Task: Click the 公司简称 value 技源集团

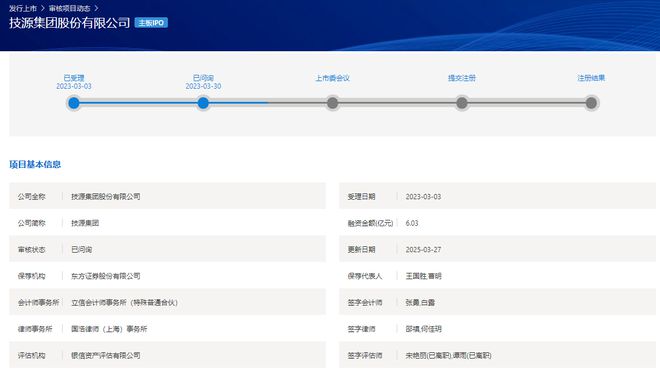Action: click(85, 223)
